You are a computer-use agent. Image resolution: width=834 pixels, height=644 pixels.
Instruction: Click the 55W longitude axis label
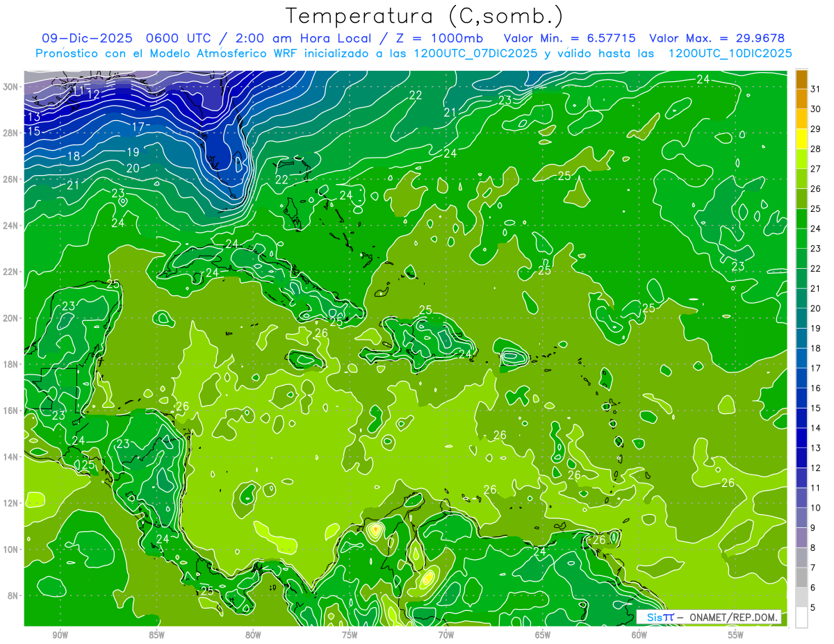pos(736,636)
